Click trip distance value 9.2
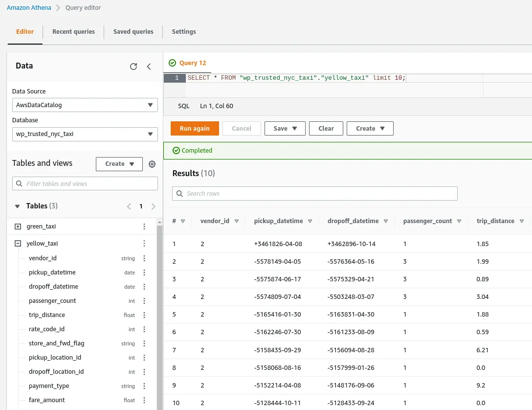Viewport: 532px width, 410px height. point(481,385)
